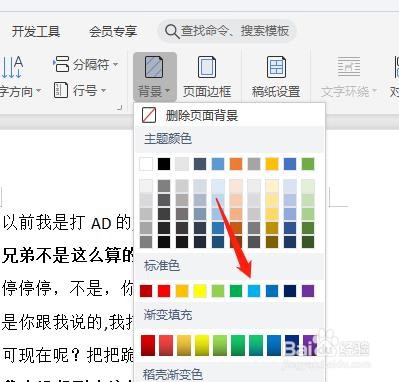Click bold line 兄弟不是这么算的

[x=68, y=256]
